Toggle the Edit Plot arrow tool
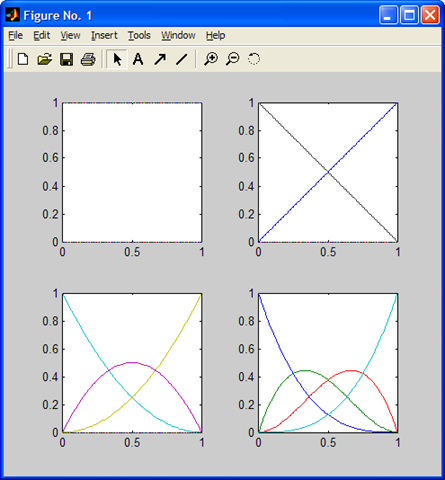The width and height of the screenshot is (445, 480). point(117,59)
